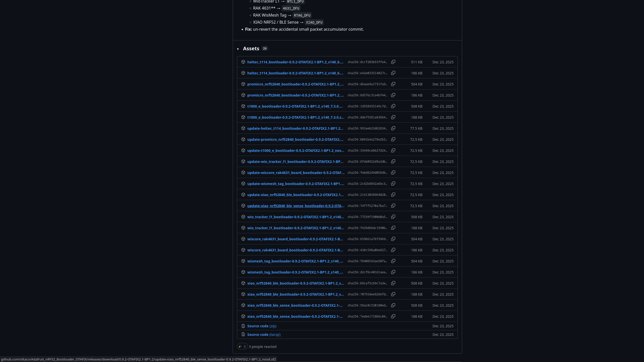Image resolution: width=644 pixels, height=362 pixels.
Task: Collapse the Assets section triangle
Action: [x=238, y=49]
